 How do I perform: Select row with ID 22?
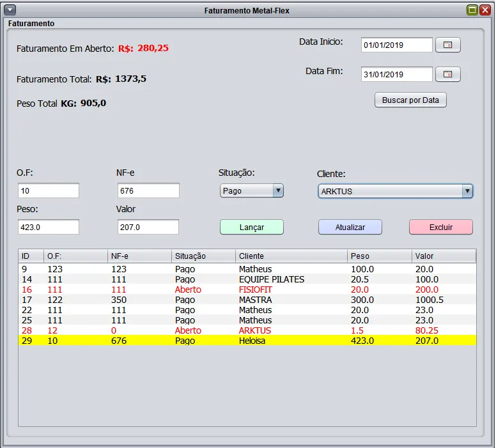pyautogui.click(x=247, y=310)
